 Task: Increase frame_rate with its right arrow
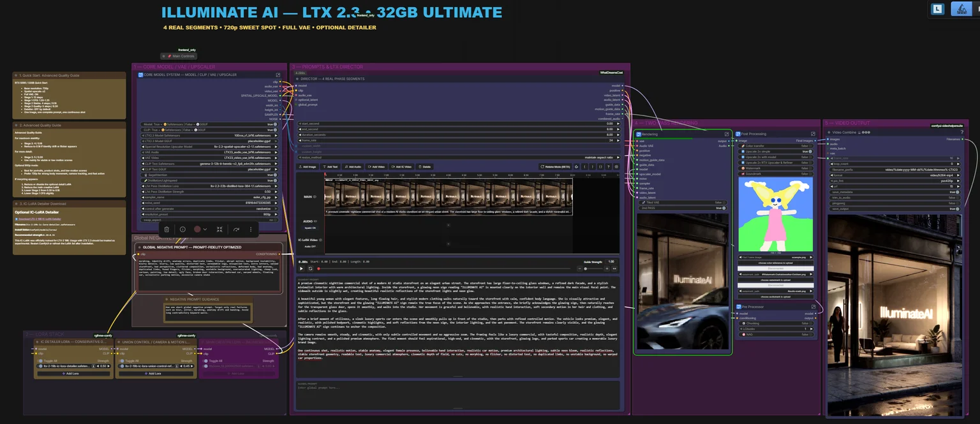(x=618, y=140)
